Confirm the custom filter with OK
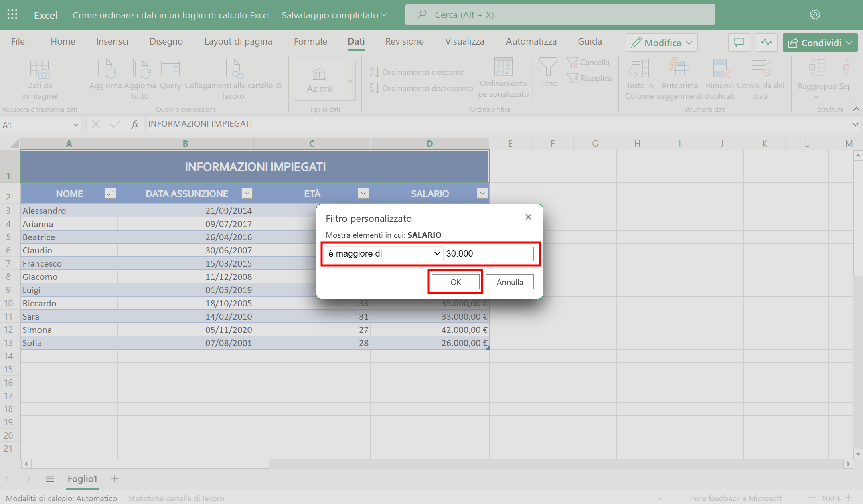 point(455,282)
